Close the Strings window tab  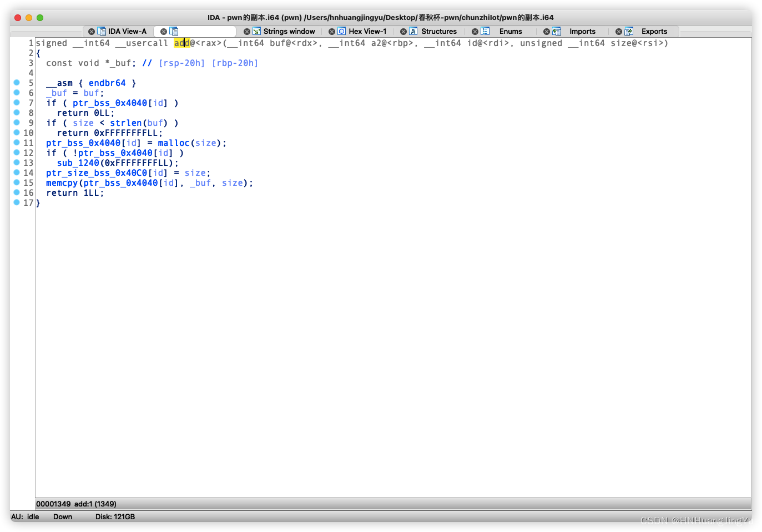click(x=247, y=32)
